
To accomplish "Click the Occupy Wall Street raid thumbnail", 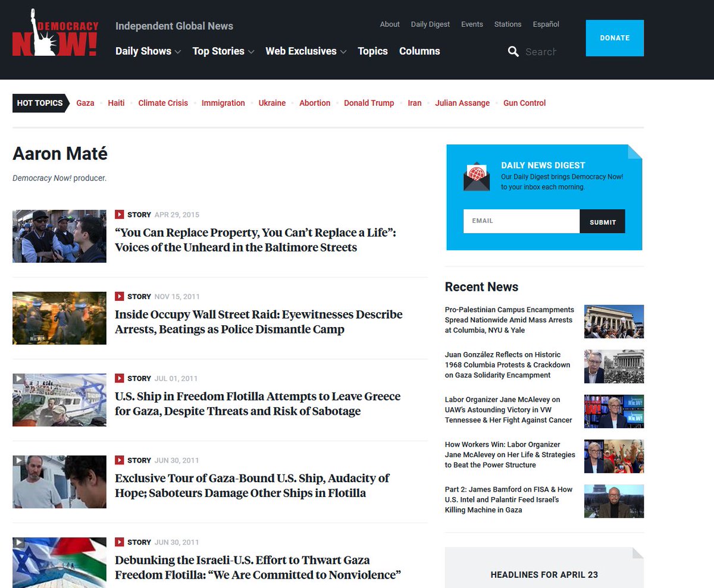I will pyautogui.click(x=59, y=318).
